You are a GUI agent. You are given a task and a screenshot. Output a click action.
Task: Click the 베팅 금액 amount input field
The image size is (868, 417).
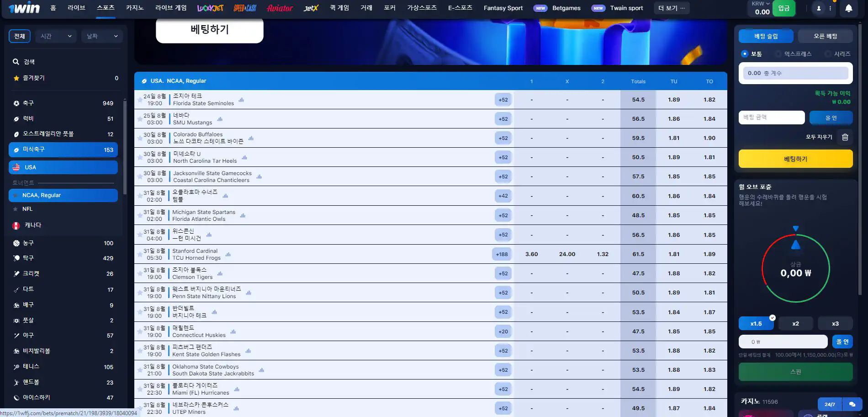[x=771, y=118]
